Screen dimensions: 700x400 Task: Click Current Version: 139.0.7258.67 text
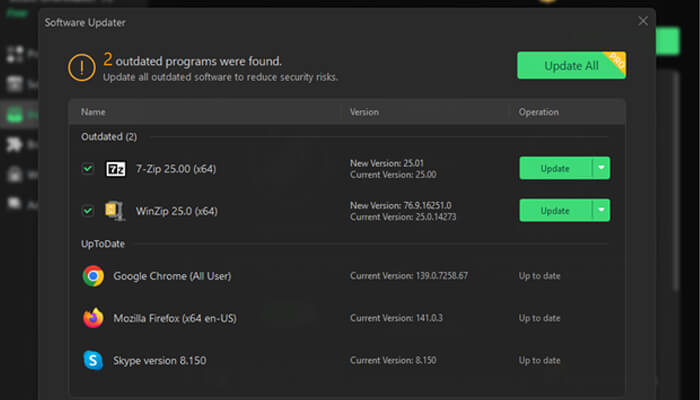pyautogui.click(x=409, y=276)
